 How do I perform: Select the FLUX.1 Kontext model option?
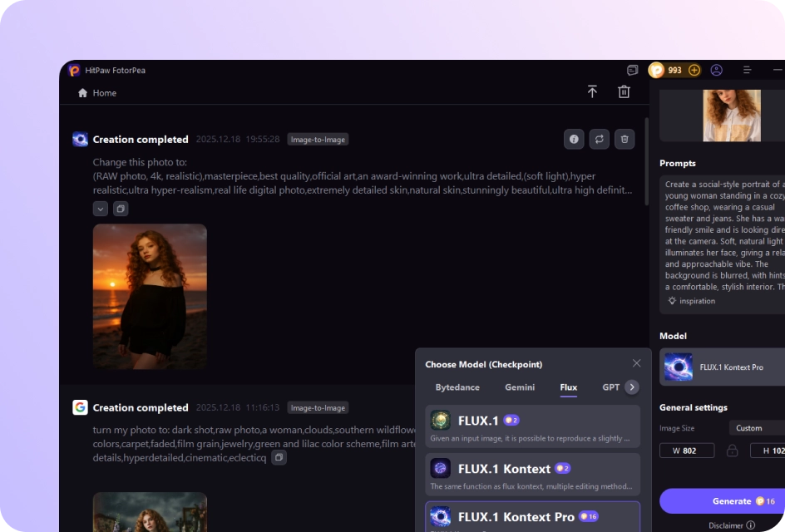tap(532, 474)
